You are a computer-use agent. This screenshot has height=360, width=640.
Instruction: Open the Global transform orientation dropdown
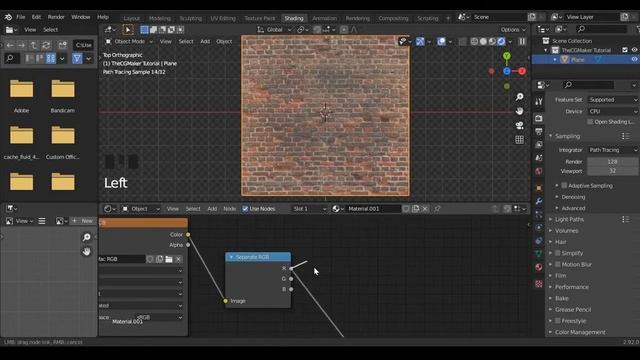[274, 29]
